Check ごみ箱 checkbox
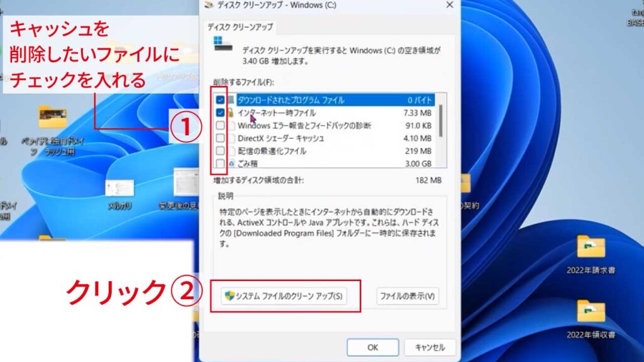The image size is (644, 362). pyautogui.click(x=220, y=163)
